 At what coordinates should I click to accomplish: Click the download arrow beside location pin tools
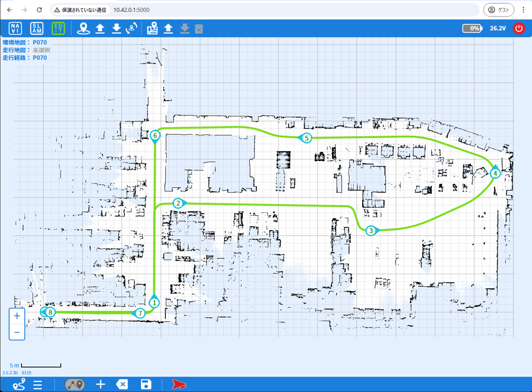point(116,29)
